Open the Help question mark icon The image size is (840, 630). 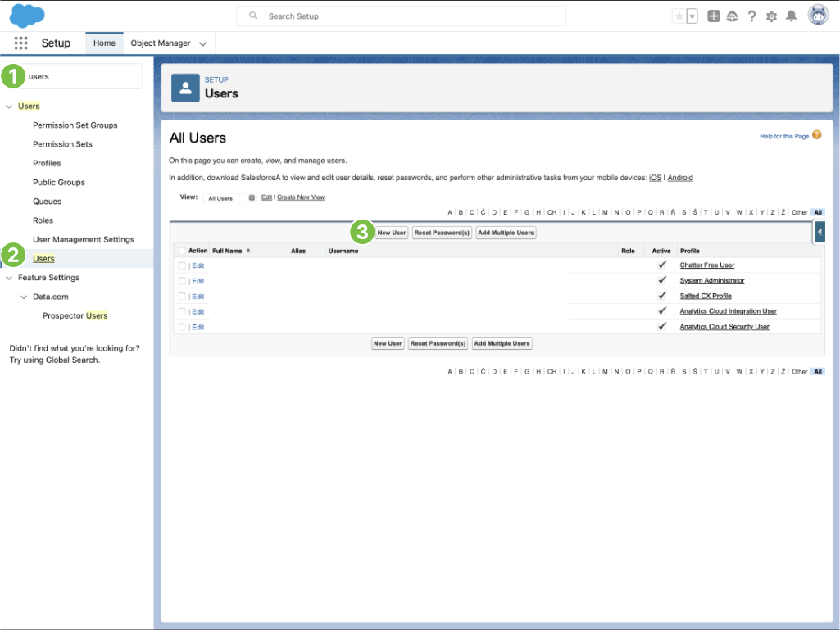click(x=751, y=16)
